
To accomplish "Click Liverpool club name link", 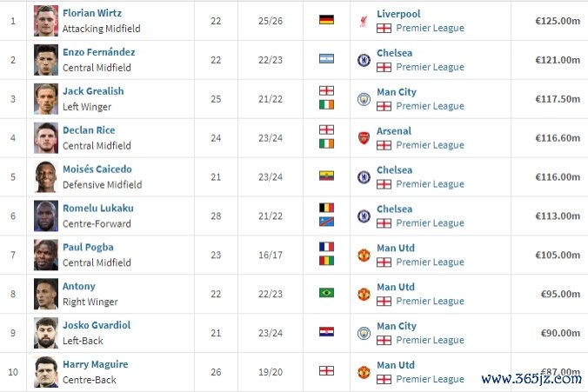I will coord(398,14).
